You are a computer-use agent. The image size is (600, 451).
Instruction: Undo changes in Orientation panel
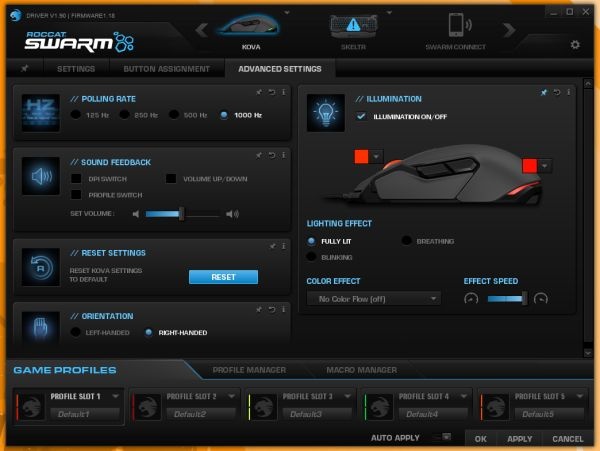(x=272, y=309)
